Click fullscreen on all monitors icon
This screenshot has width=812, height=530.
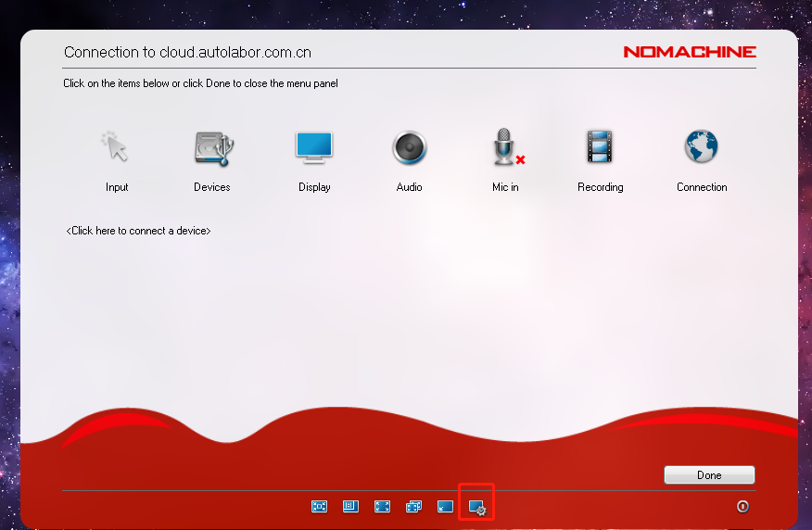click(x=413, y=507)
